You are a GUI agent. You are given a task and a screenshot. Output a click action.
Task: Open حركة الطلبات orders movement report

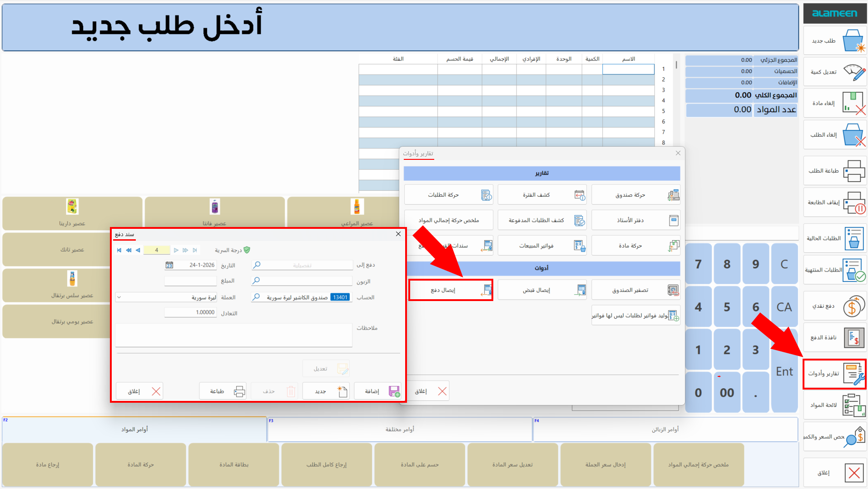(x=448, y=195)
